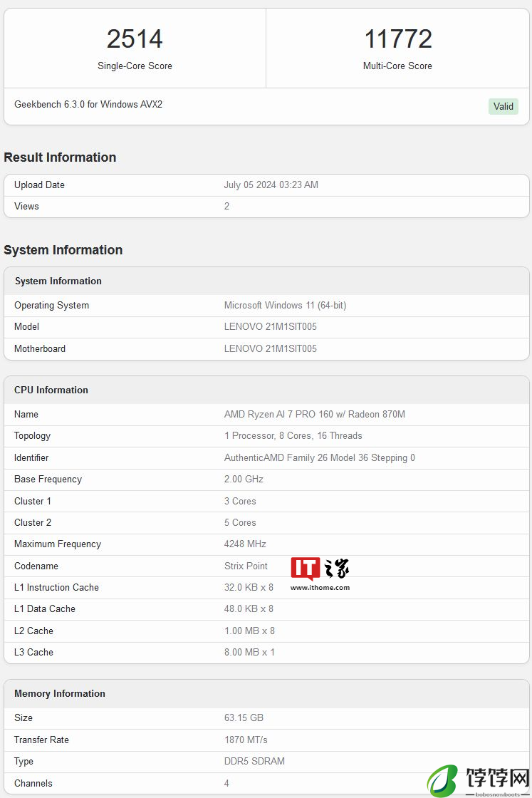Viewport: 532px width, 798px height.
Task: Click the Upload Date label
Action: coord(39,185)
